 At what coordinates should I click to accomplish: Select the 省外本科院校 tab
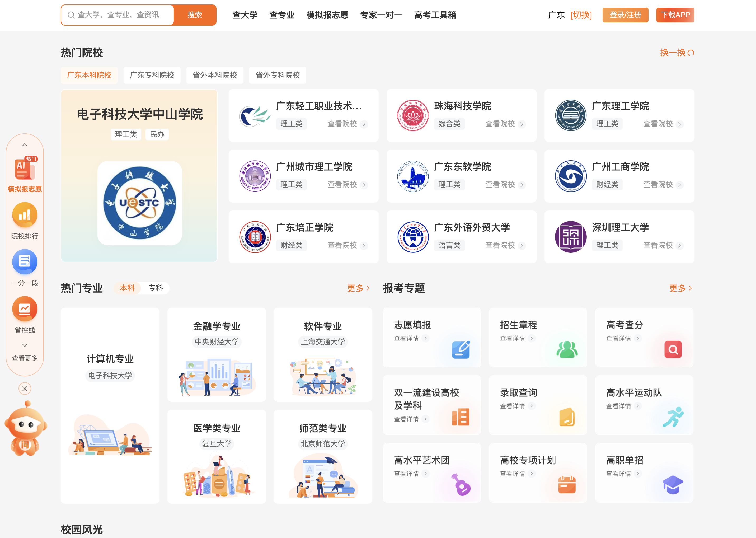tap(215, 75)
